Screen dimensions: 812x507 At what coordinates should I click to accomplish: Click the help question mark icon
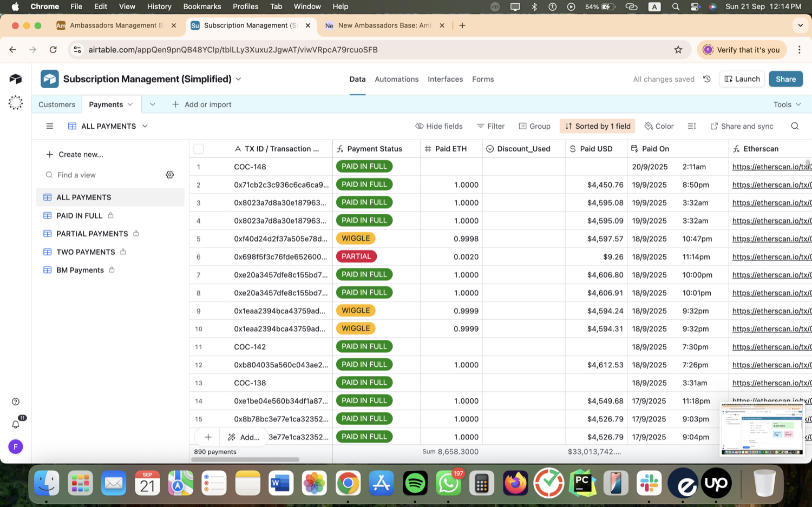tap(16, 401)
